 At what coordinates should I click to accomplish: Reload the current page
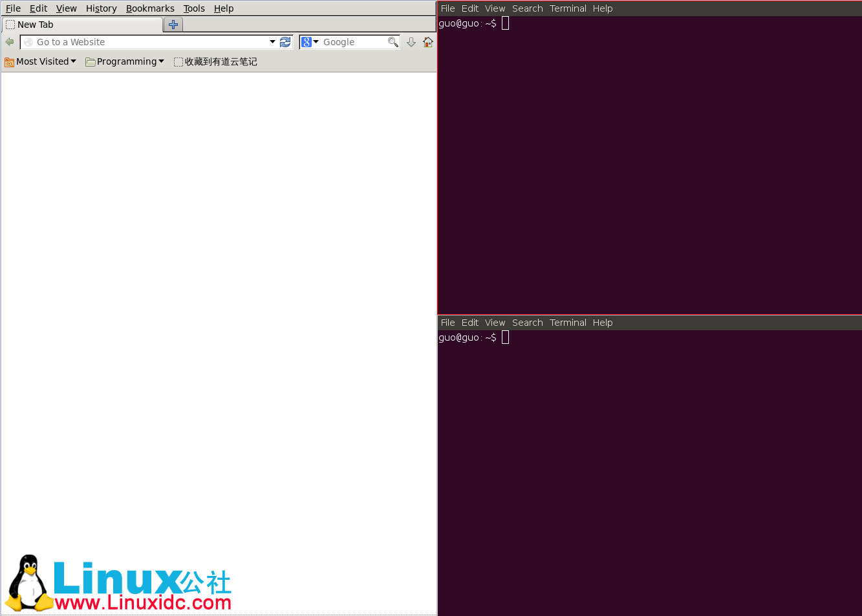point(285,41)
